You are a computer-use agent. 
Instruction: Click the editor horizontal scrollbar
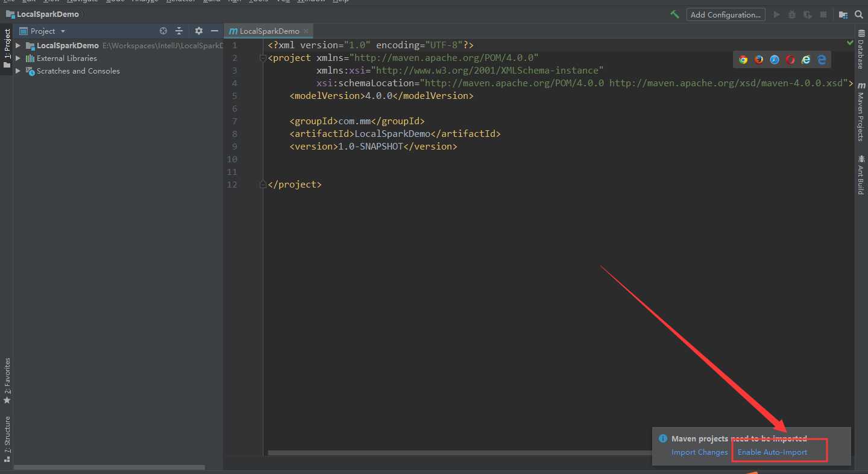click(x=461, y=452)
